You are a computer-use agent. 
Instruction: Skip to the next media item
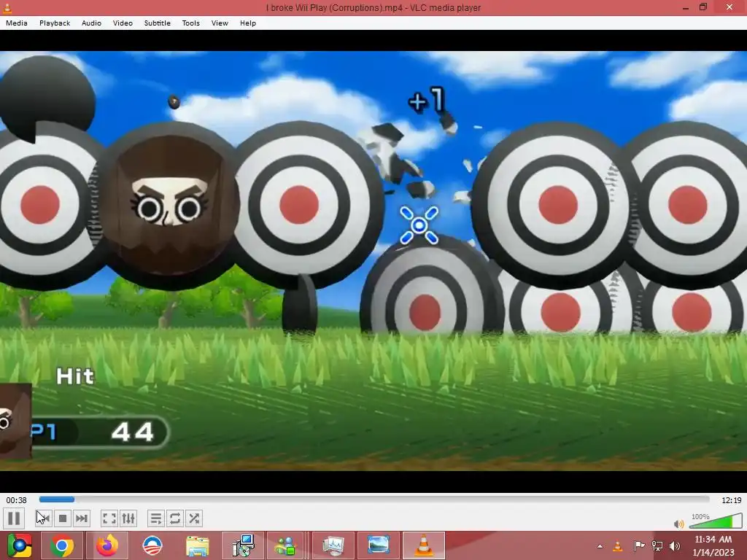click(82, 518)
